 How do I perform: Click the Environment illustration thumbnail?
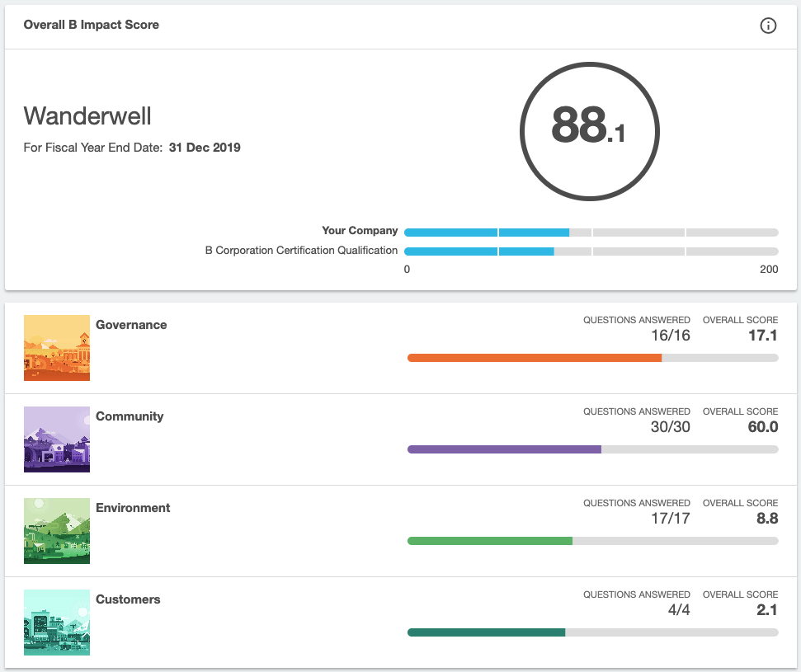tap(57, 531)
